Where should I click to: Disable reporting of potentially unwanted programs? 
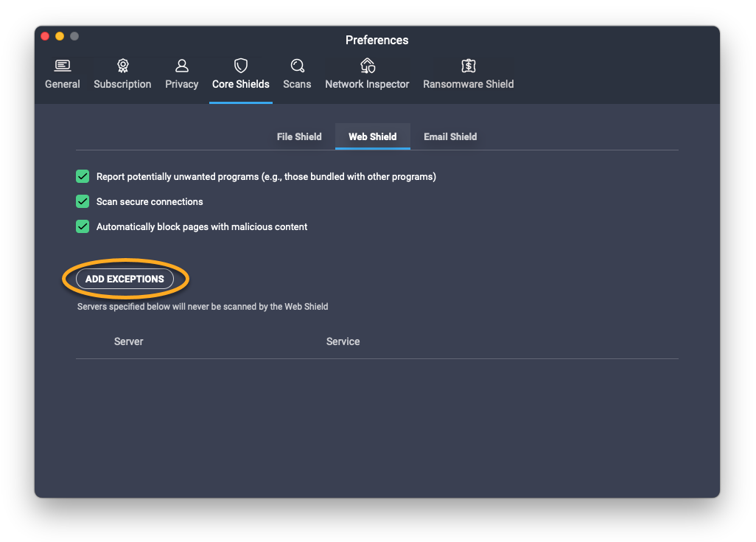pos(83,176)
